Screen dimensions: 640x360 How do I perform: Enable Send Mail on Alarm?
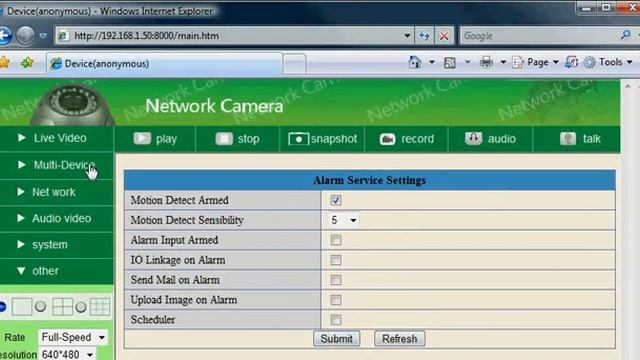click(x=336, y=280)
